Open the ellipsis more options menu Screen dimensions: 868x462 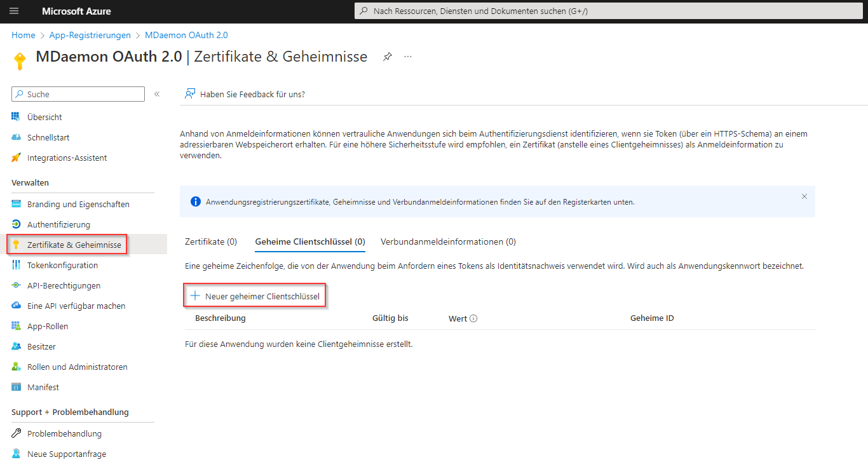click(408, 57)
